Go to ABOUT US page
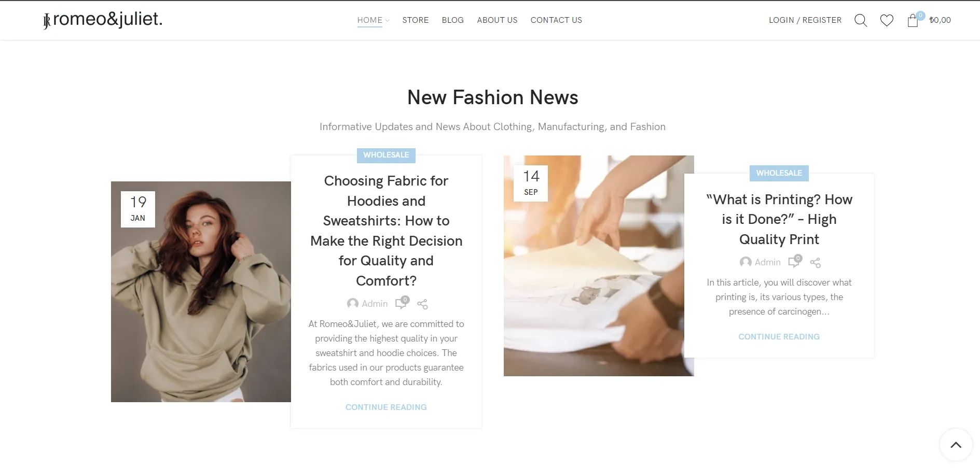 (497, 20)
